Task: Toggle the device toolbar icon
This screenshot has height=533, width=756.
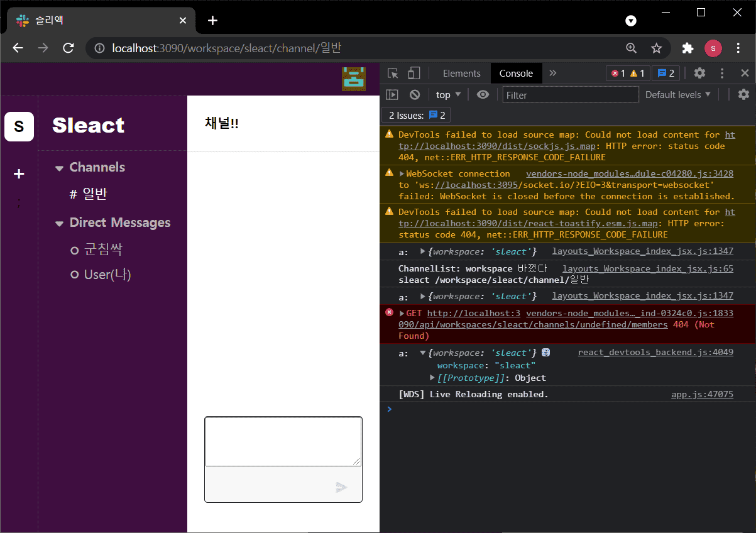Action: [414, 74]
